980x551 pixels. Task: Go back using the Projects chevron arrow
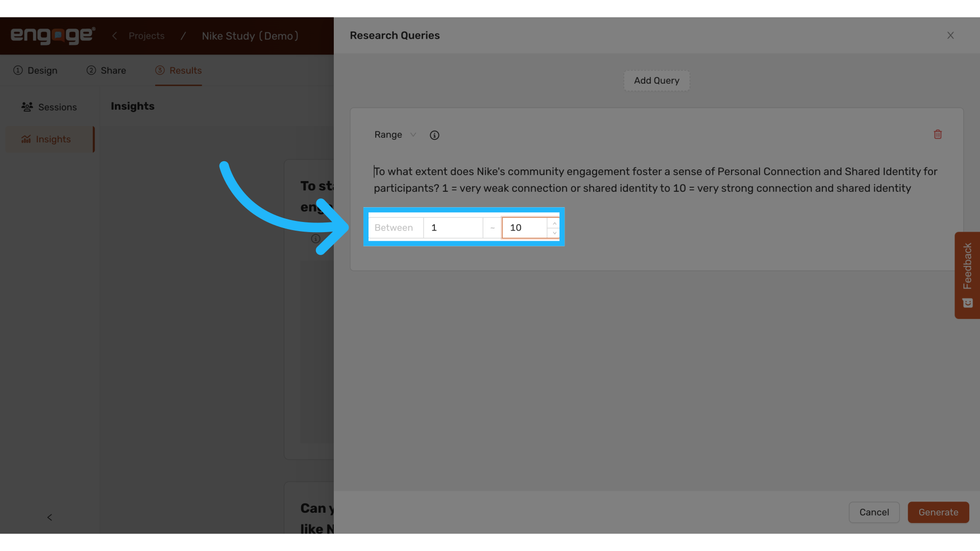pos(115,36)
